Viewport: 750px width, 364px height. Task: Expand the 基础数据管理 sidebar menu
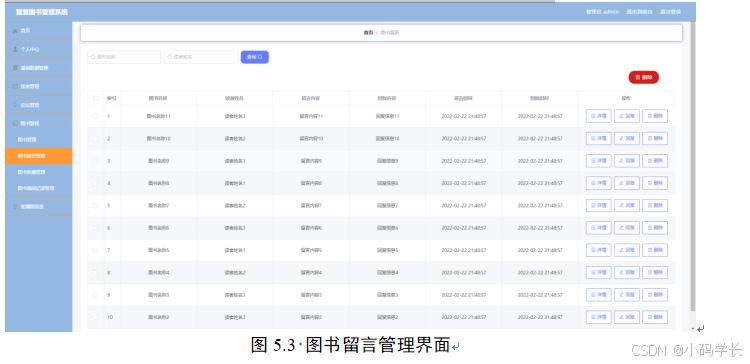click(x=39, y=68)
